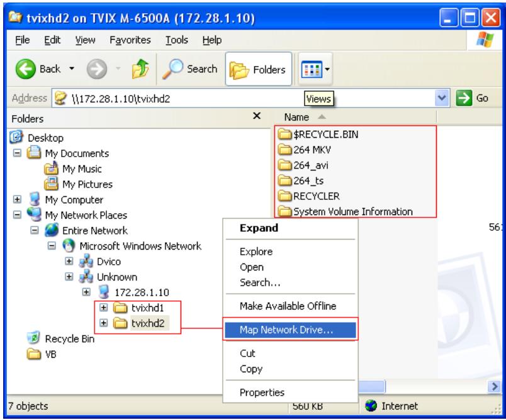Viewport: 506px width, 420px height.
Task: Select the 172.28.1.10 computer icon
Action: pyautogui.click(x=104, y=292)
